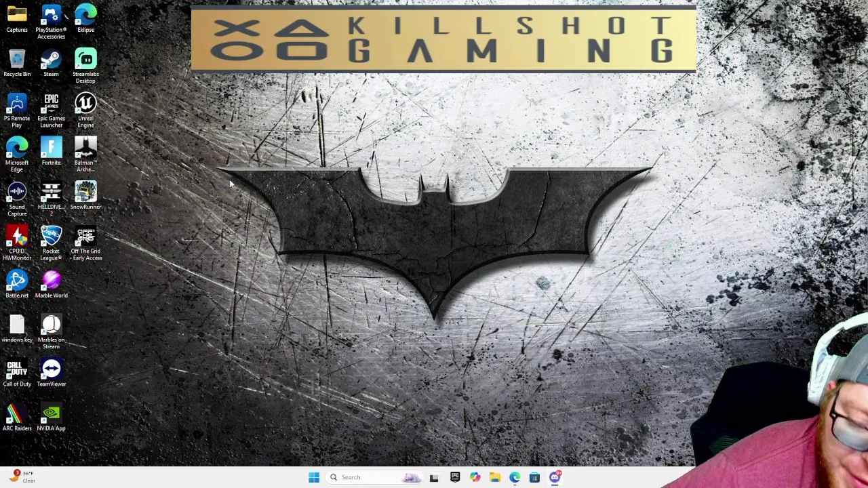
Task: Open Epic Games Launcher desktop shortcut
Action: pos(51,110)
